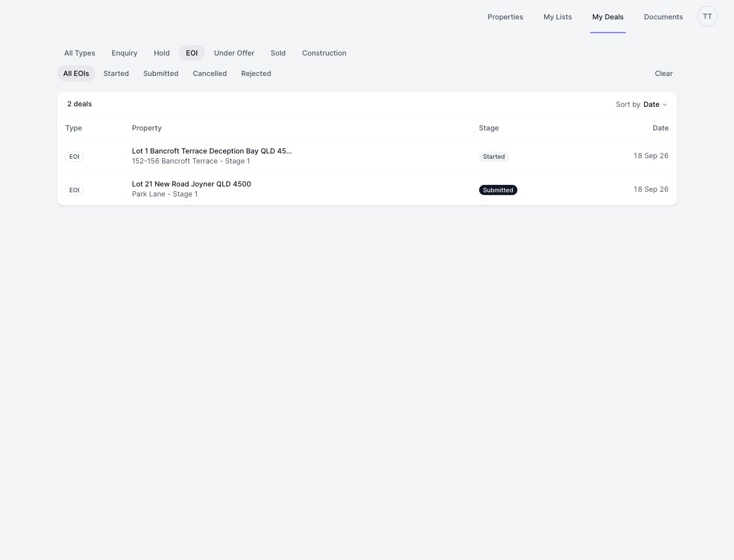734x560 pixels.
Task: Filter deals by Sold type
Action: coord(278,53)
